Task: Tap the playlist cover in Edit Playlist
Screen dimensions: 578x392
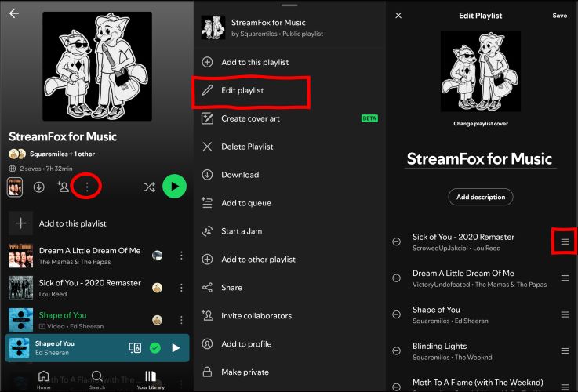Action: (x=481, y=71)
